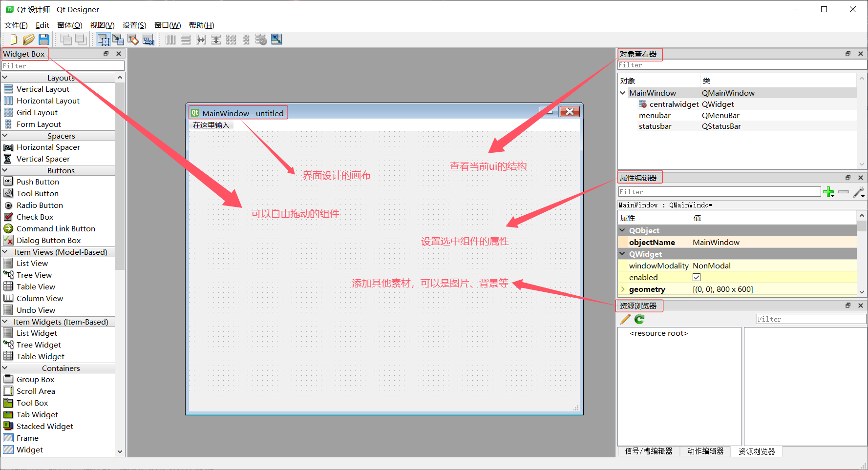Select <resource root> tree item
Image resolution: width=868 pixels, height=470 pixels.
(658, 333)
